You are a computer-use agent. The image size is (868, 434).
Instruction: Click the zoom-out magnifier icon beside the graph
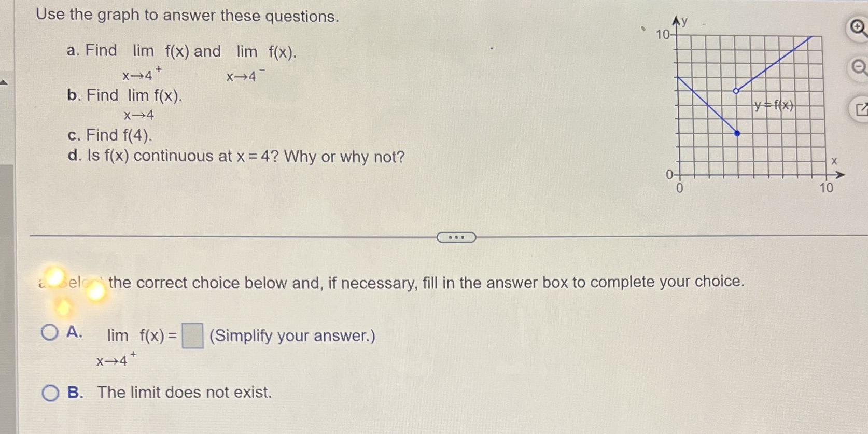(859, 66)
